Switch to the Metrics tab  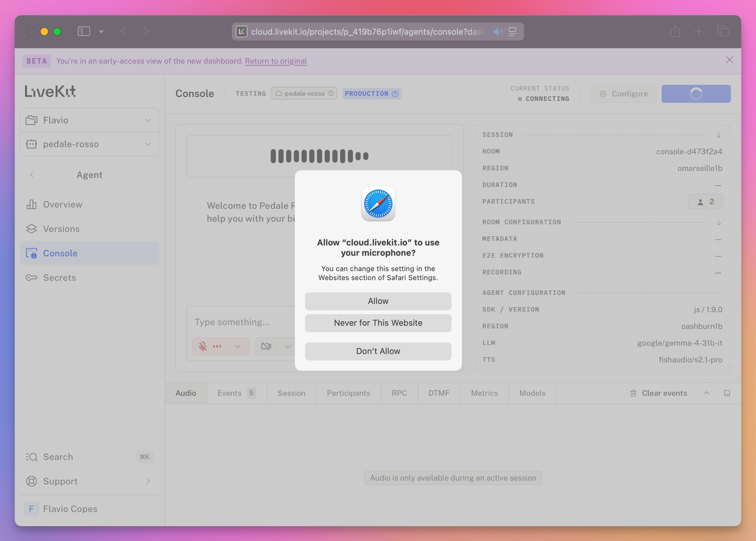[x=484, y=393]
